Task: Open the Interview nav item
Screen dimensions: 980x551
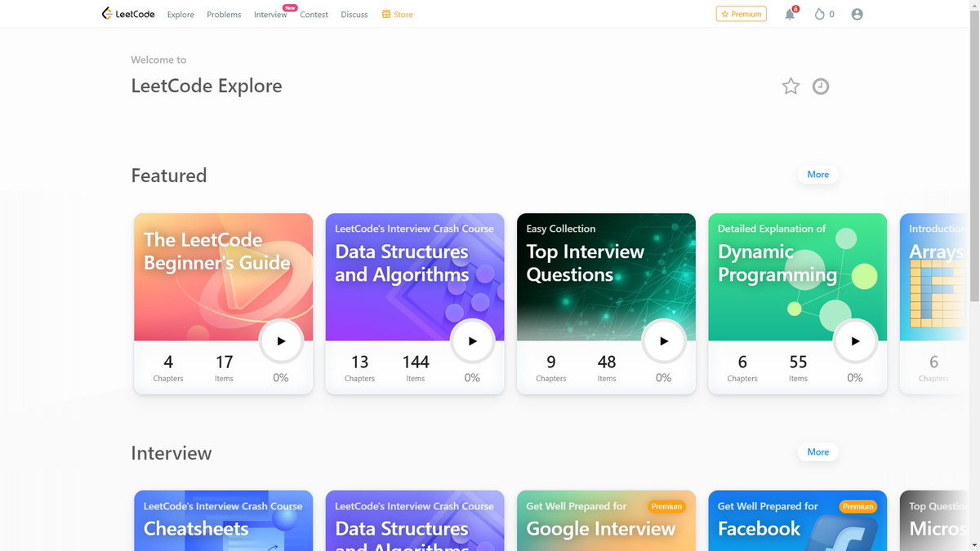Action: click(x=270, y=15)
